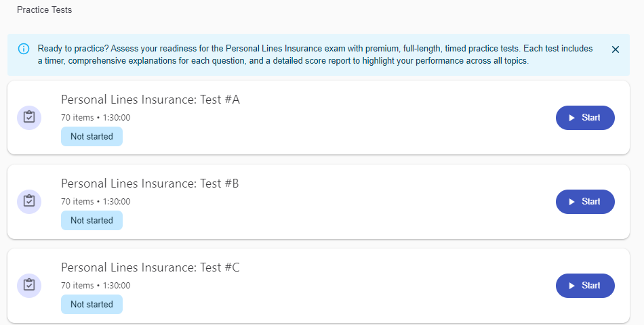644x325 pixels.
Task: Click the 70 items duration text for Test #C
Action: pyautogui.click(x=96, y=286)
